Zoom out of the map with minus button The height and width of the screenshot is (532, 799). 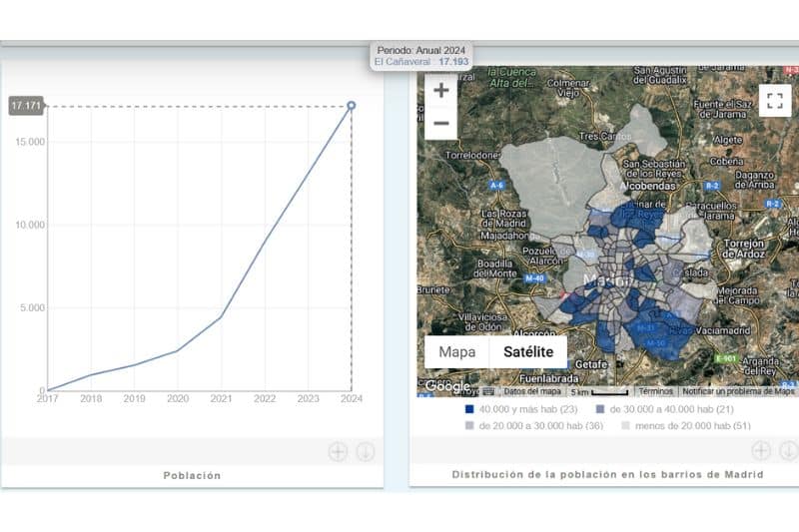440,123
